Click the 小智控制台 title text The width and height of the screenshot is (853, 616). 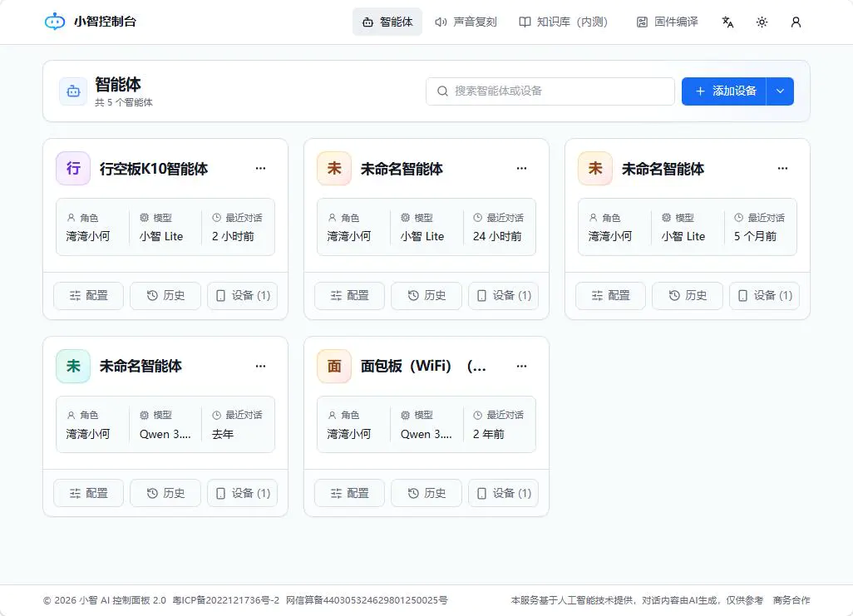[x=105, y=22]
